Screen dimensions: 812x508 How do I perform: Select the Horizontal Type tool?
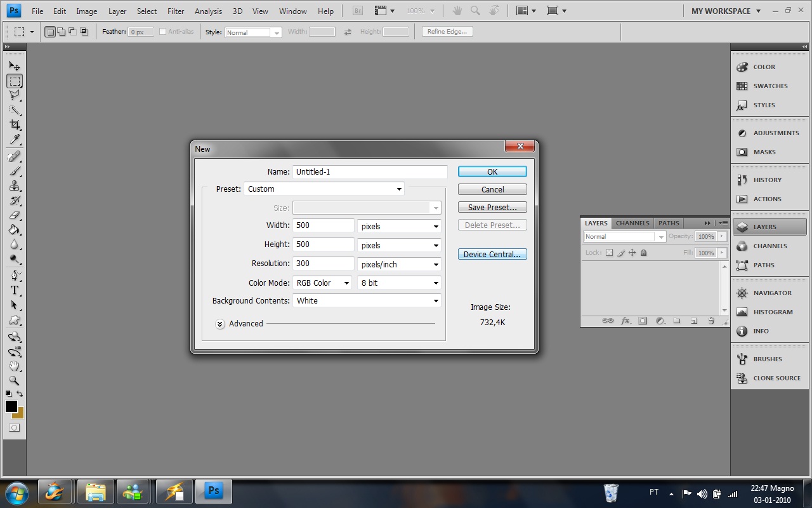tap(15, 290)
